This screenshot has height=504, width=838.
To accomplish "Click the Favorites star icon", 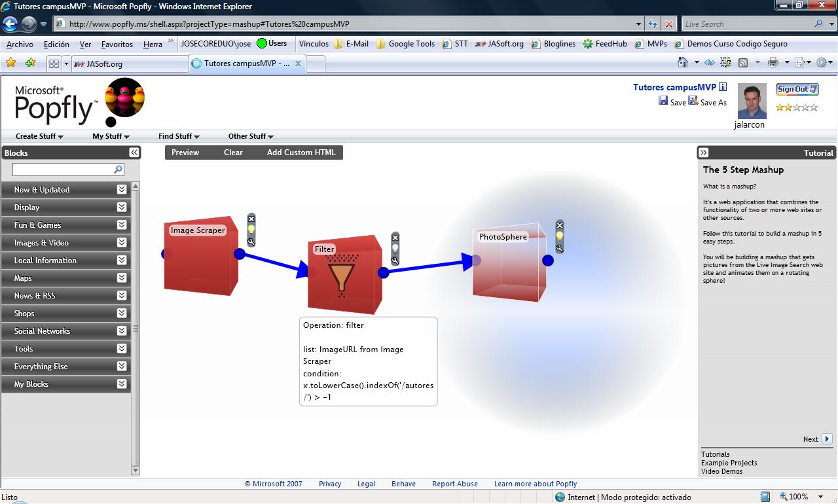I will 10,63.
